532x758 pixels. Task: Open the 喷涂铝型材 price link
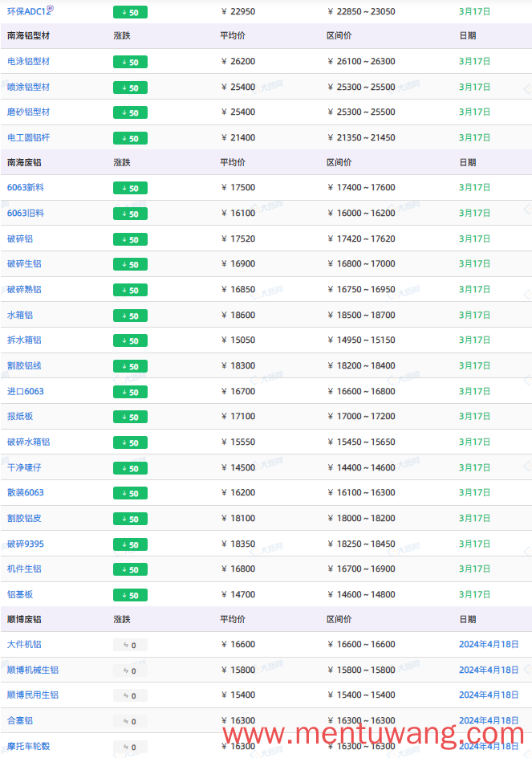pos(29,87)
